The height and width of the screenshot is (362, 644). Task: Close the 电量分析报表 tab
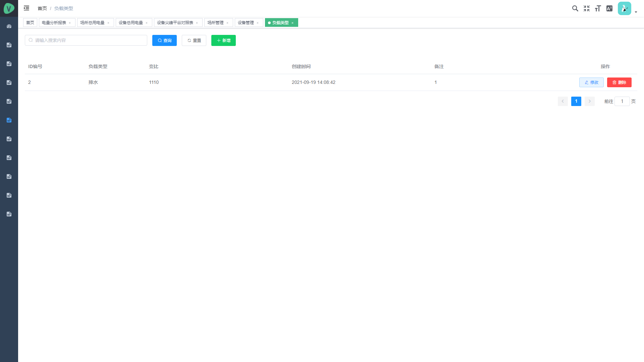click(70, 23)
